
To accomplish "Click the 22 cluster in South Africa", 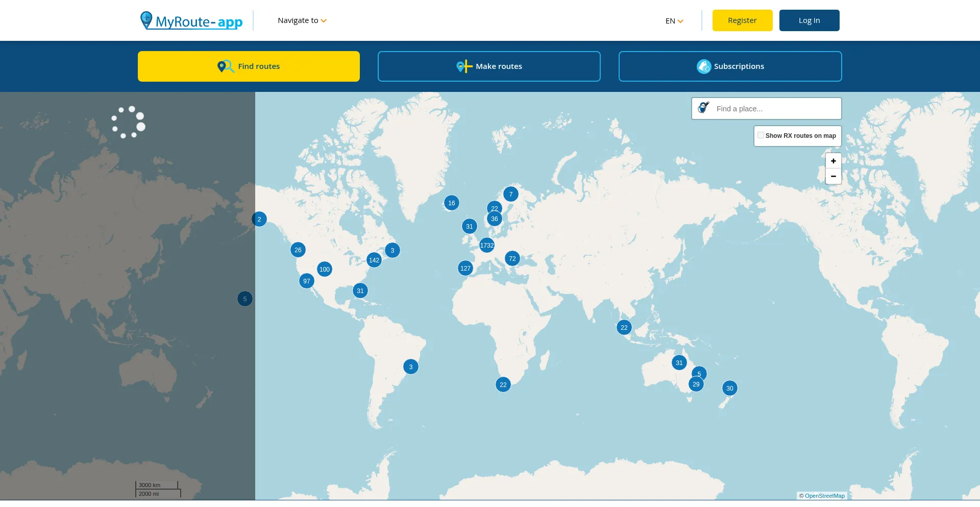I will (503, 385).
